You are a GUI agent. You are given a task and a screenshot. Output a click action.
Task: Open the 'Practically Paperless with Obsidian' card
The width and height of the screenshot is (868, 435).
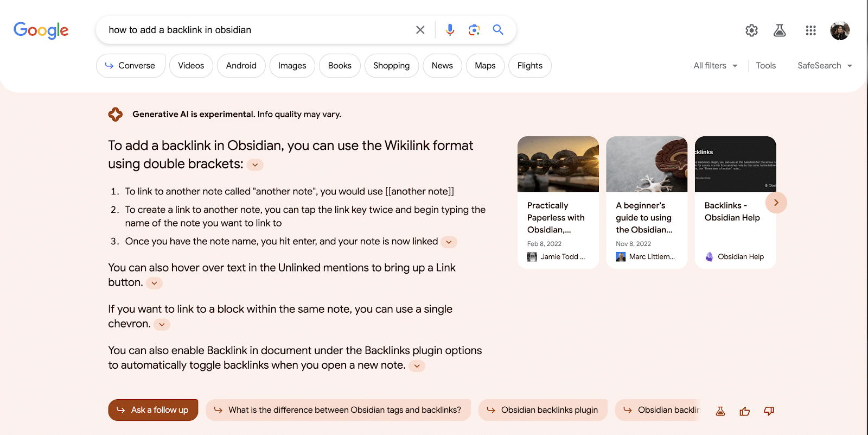click(x=558, y=202)
